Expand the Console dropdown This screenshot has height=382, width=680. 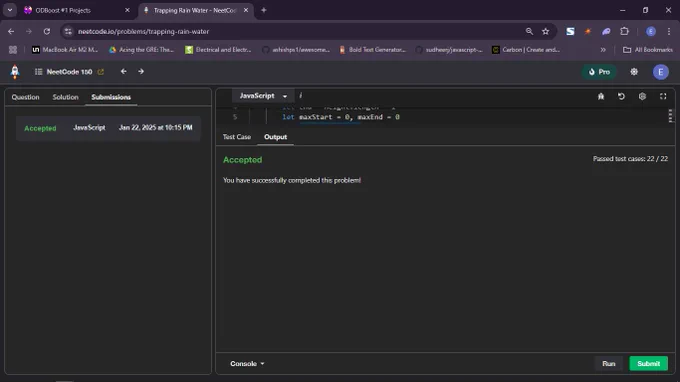(247, 363)
